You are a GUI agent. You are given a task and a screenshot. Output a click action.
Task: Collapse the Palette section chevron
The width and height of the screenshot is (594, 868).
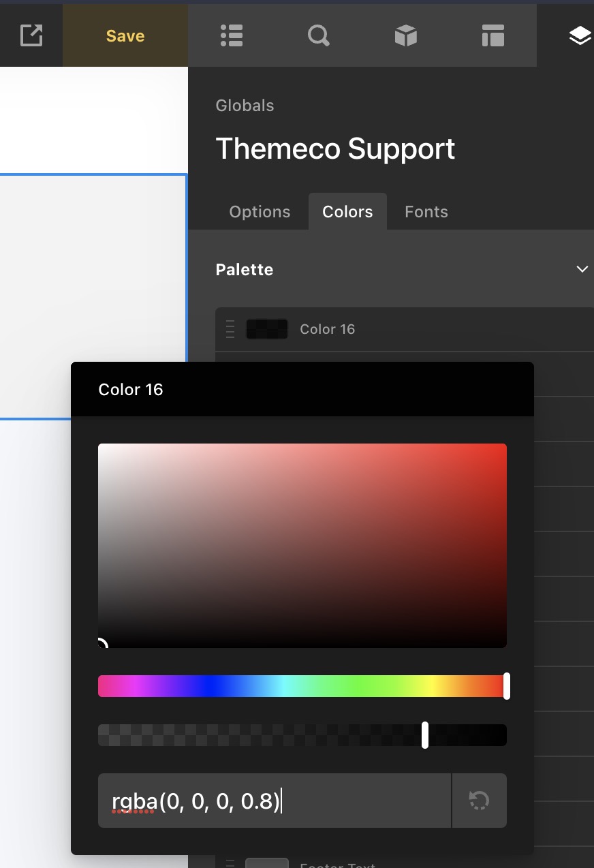coord(582,269)
